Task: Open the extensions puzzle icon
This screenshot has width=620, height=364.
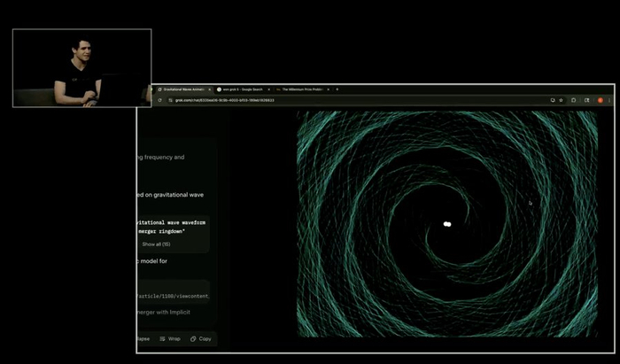Action: 573,100
